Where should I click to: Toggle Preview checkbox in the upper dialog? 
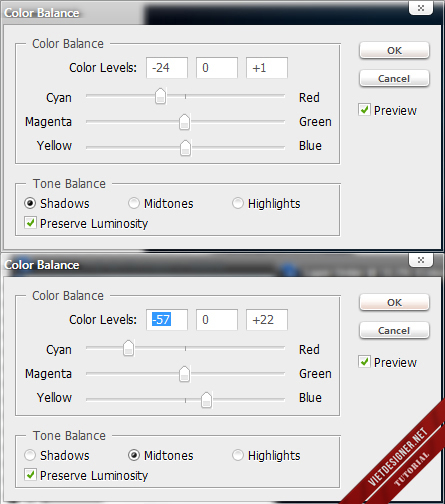pyautogui.click(x=364, y=110)
